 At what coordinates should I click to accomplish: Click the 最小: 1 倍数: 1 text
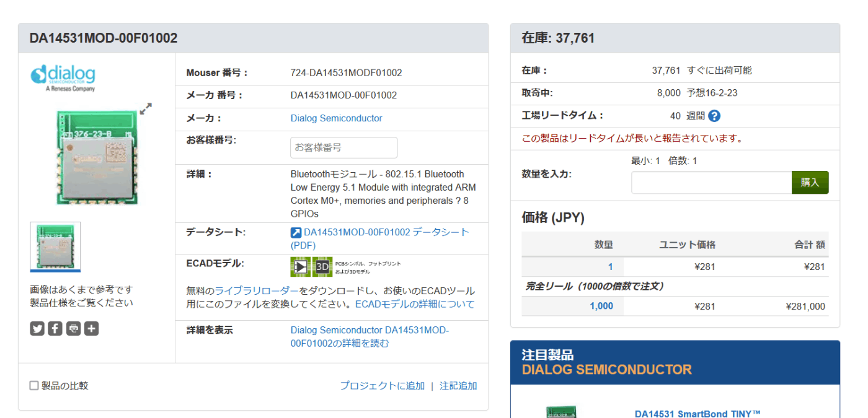664,161
